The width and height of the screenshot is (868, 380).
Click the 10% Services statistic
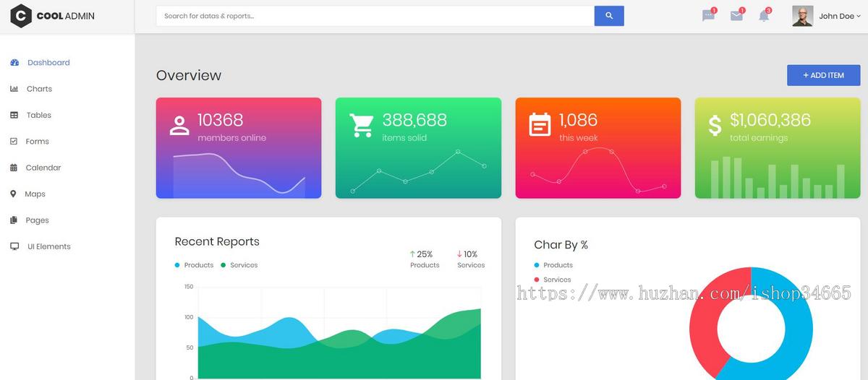[x=471, y=259]
